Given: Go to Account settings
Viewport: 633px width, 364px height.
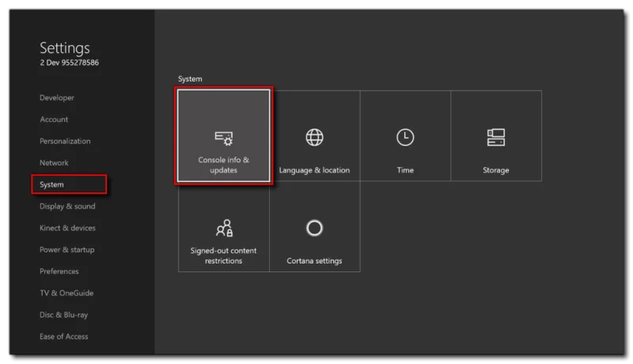Looking at the screenshot, I should [54, 119].
